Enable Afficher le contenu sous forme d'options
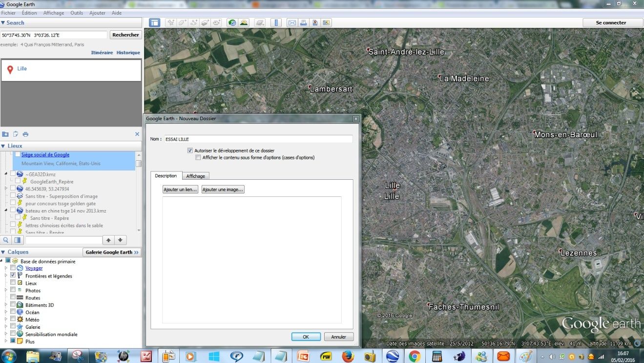 click(x=198, y=157)
